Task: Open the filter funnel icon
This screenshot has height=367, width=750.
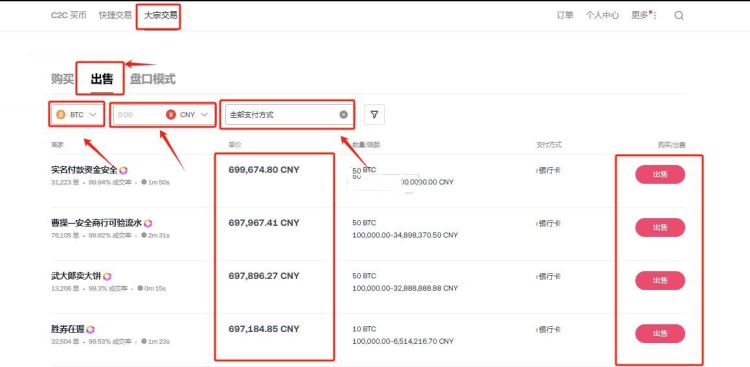Action: [374, 114]
